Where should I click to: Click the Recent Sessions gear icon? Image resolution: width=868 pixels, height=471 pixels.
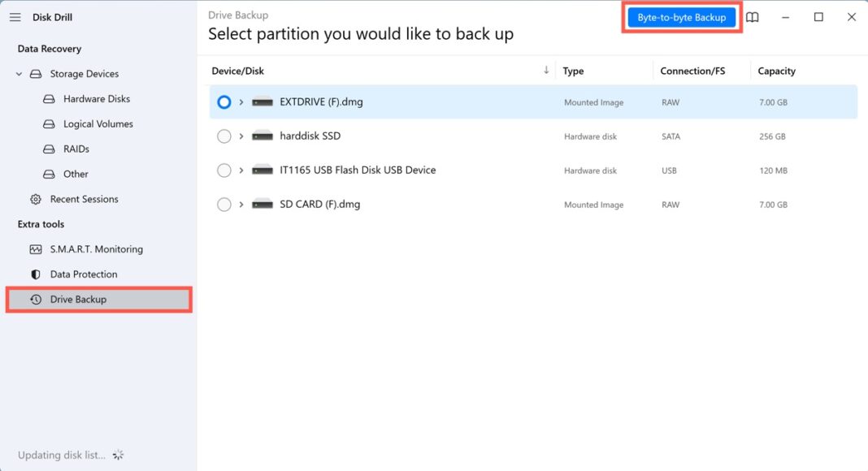[36, 199]
